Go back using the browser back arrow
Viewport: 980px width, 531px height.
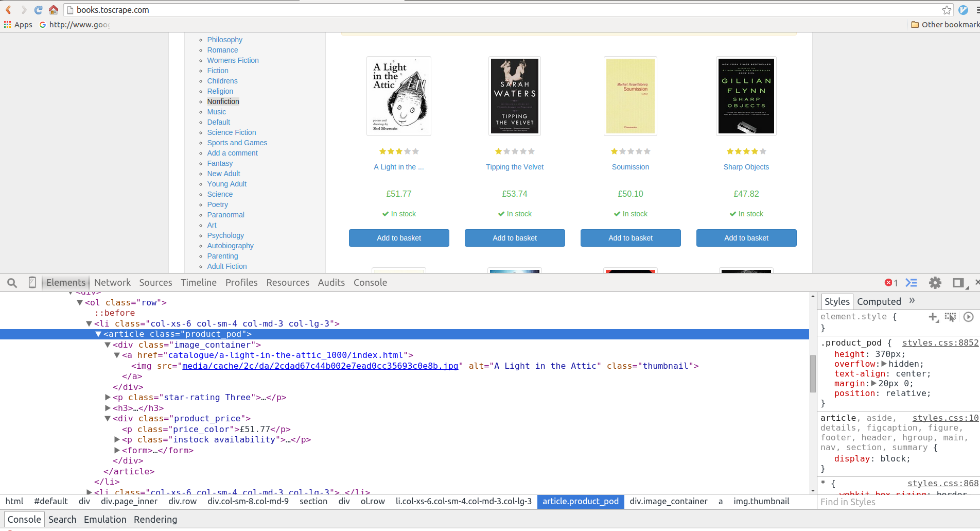pyautogui.click(x=8, y=10)
